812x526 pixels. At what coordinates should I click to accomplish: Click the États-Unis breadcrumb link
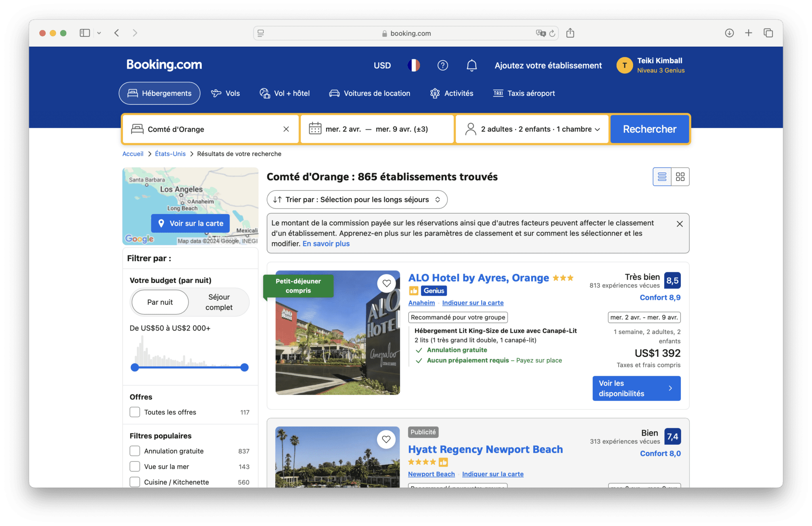coord(170,154)
